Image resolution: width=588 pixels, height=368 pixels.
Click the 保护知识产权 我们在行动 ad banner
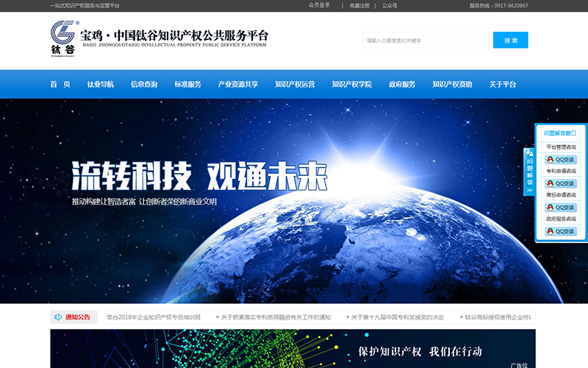click(293, 349)
